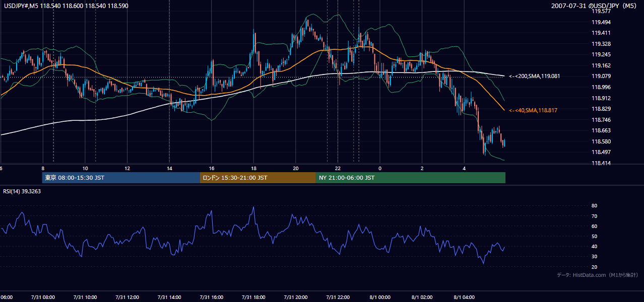Click the 7/31 18:00 bottom time label
Viewport: 644px width, 302px height.
(253, 297)
